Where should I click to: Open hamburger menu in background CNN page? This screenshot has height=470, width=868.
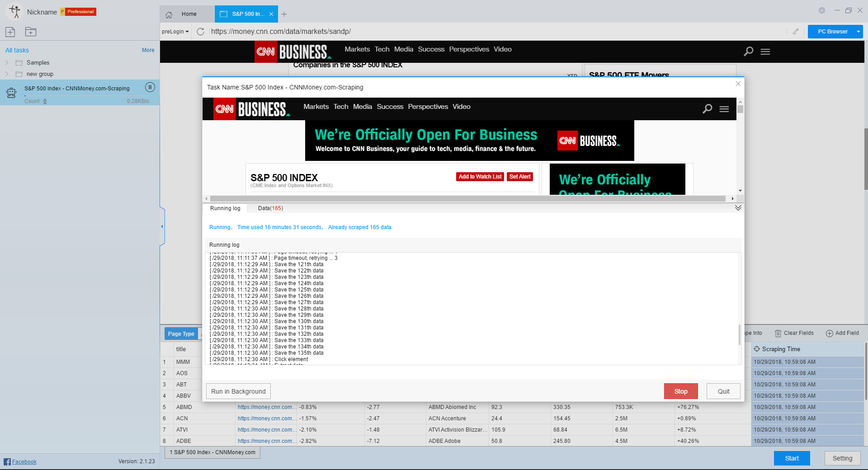pyautogui.click(x=765, y=52)
